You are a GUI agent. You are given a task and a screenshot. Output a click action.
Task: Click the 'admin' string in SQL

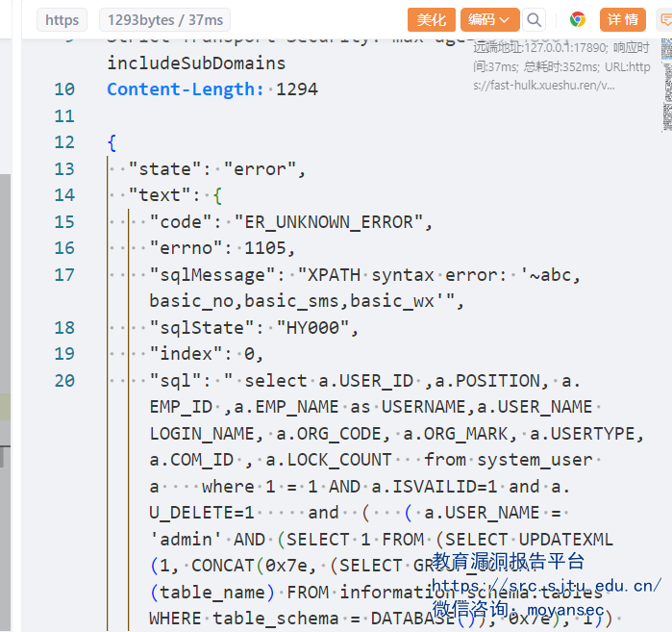click(x=186, y=540)
